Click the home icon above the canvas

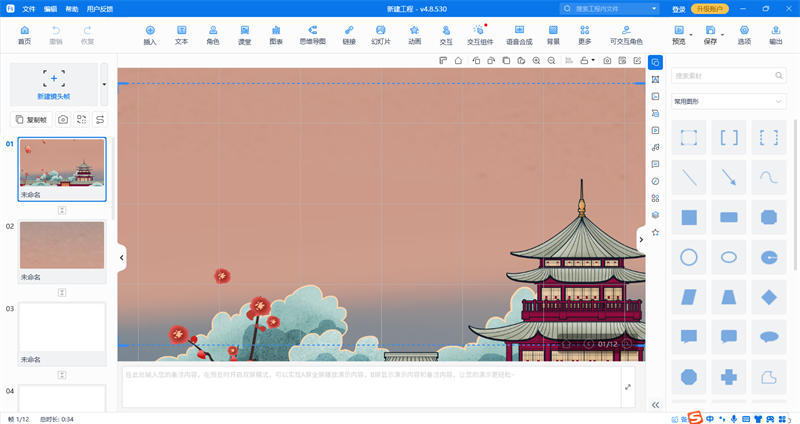pos(458,61)
